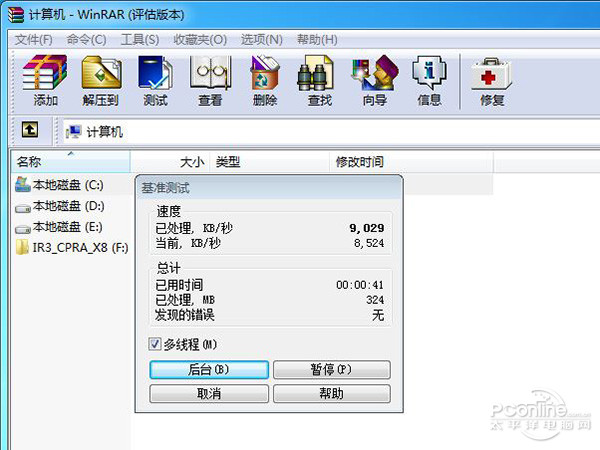
Task: Click the Local Disk (E:) drive icon
Action: tap(23, 229)
